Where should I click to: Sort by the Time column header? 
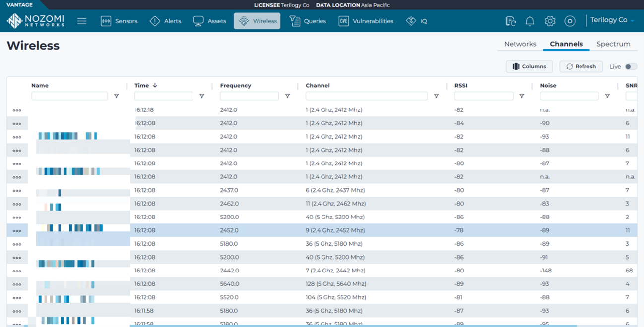pos(145,85)
